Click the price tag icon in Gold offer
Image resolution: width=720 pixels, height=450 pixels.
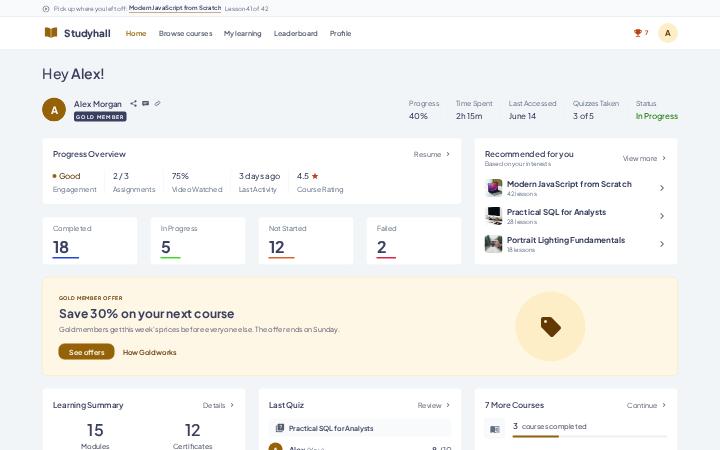coord(551,327)
